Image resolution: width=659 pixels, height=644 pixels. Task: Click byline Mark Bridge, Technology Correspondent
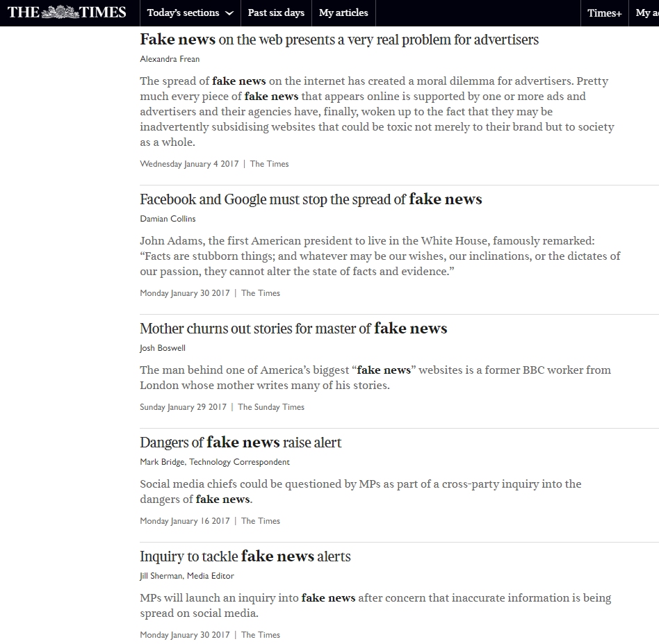(215, 462)
